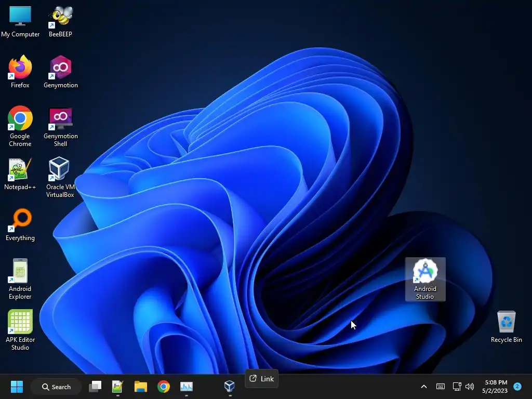Open Notepad++ from the taskbar
The image size is (532, 399).
[117, 387]
